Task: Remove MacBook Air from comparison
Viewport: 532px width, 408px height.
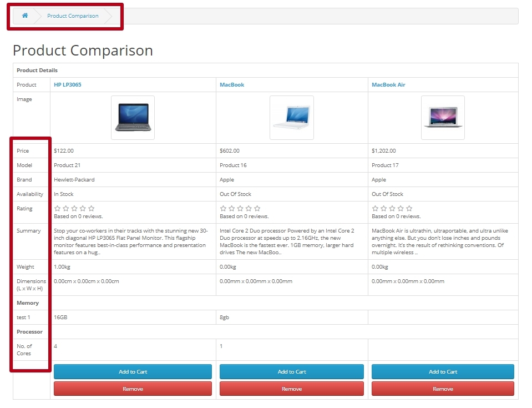Action: pyautogui.click(x=443, y=389)
